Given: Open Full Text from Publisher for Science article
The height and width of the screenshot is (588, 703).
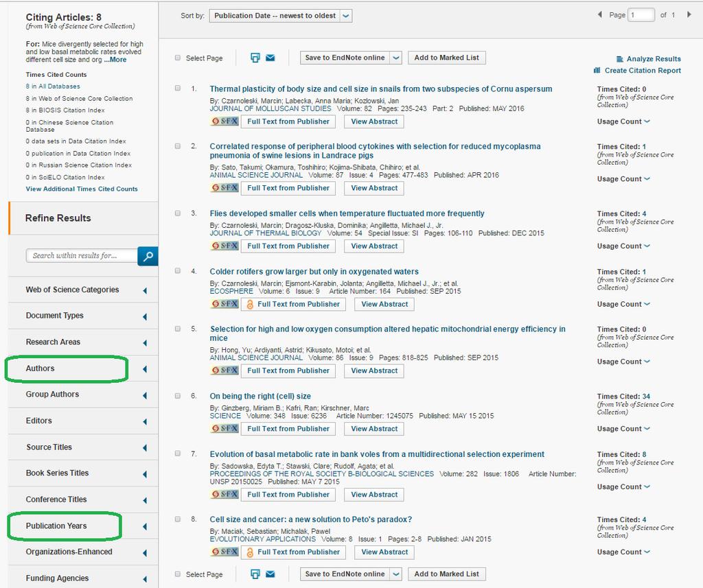Looking at the screenshot, I should point(288,429).
